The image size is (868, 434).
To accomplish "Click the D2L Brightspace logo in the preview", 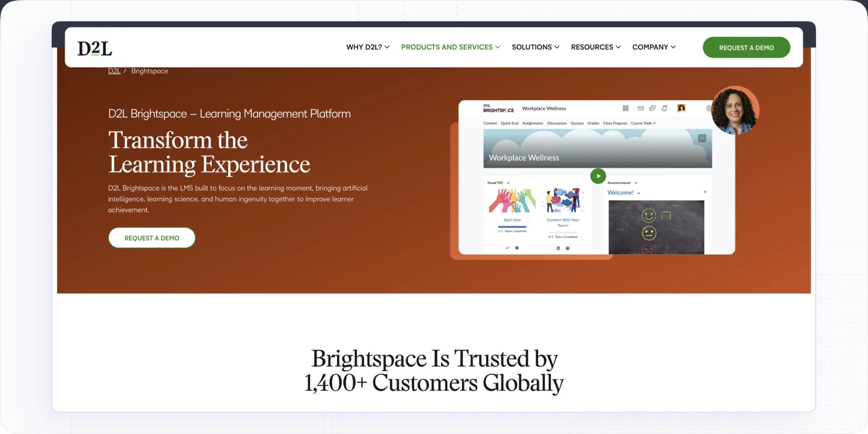I will point(498,108).
